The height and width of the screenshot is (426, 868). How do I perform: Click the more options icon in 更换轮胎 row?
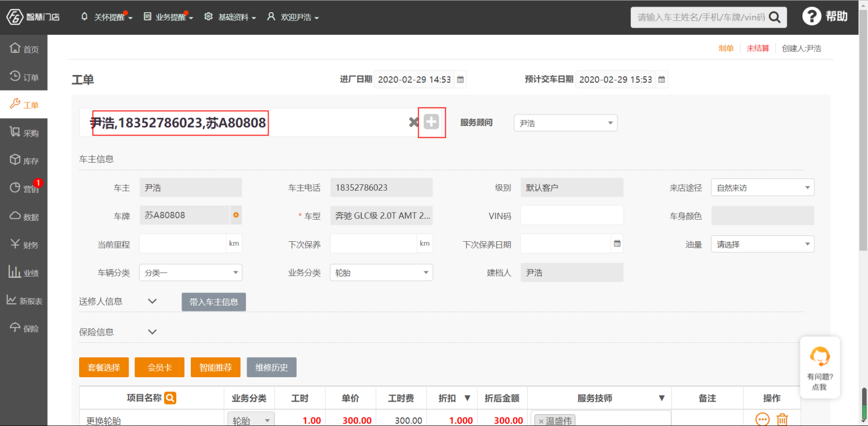click(762, 419)
